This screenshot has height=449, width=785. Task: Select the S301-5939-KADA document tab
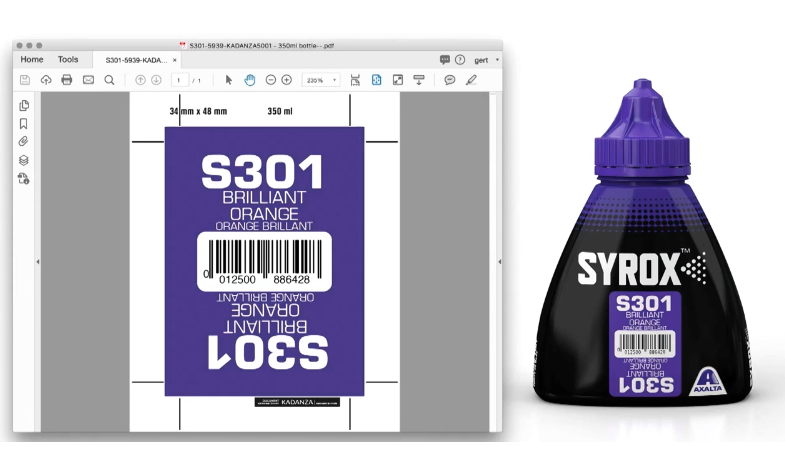136,60
